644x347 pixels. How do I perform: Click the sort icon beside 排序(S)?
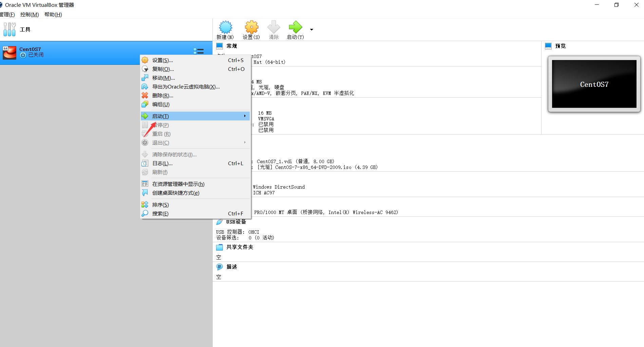point(145,205)
